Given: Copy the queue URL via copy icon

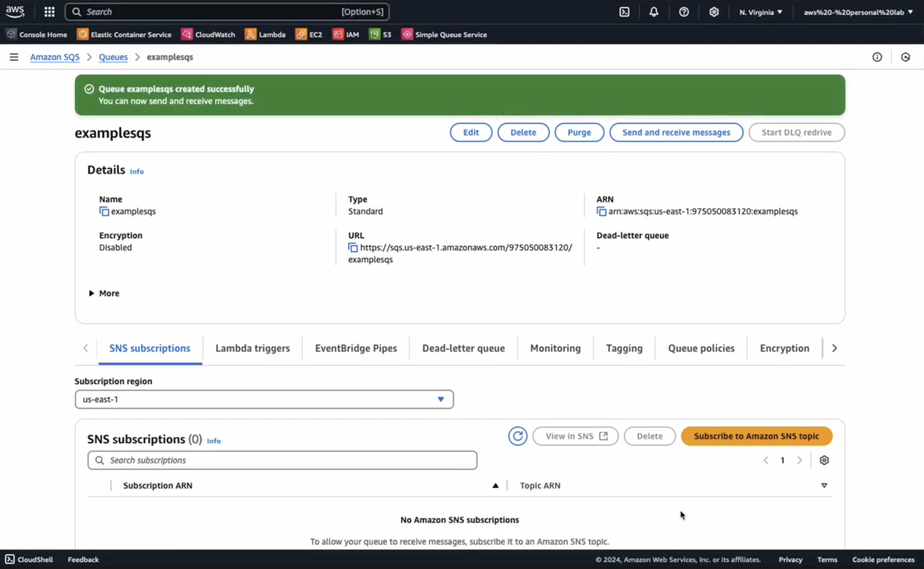Looking at the screenshot, I should point(353,248).
